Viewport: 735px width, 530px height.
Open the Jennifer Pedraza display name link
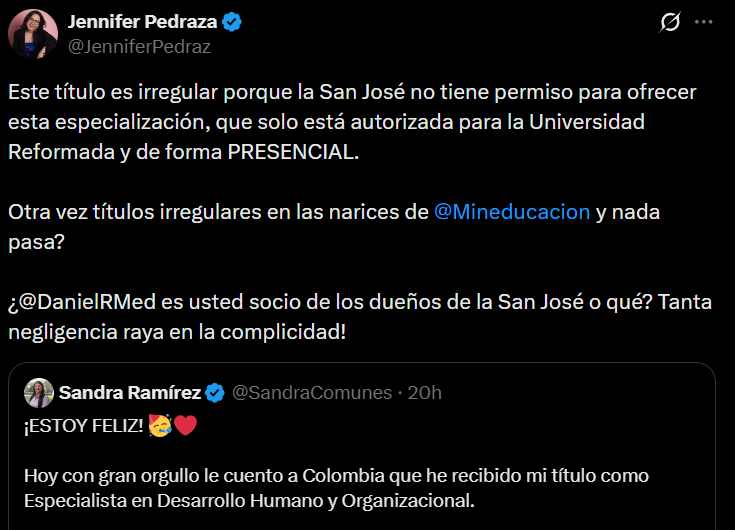142,21
